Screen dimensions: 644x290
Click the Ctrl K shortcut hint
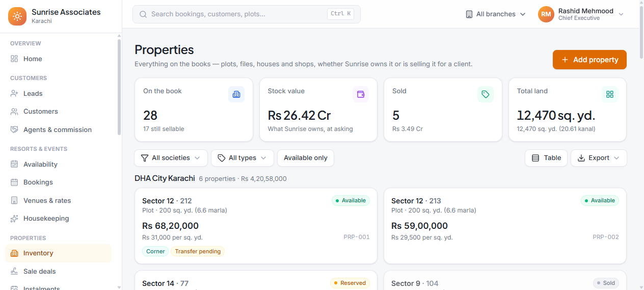[x=341, y=14]
